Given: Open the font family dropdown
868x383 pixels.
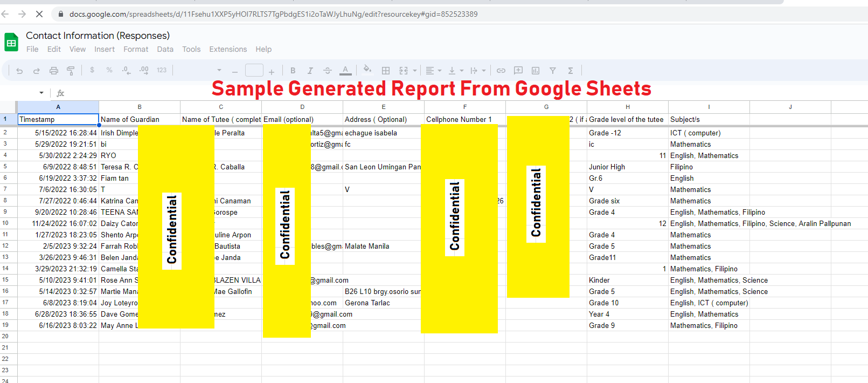Looking at the screenshot, I should point(219,70).
